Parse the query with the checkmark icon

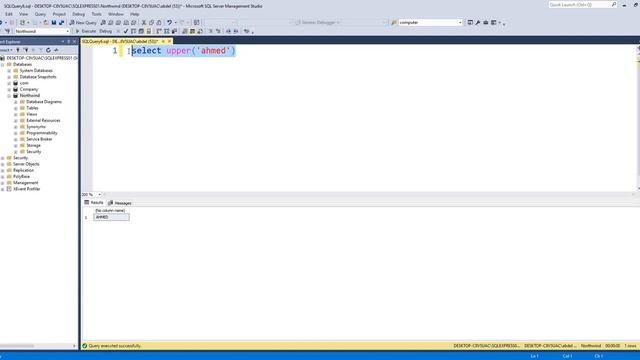tap(126, 31)
